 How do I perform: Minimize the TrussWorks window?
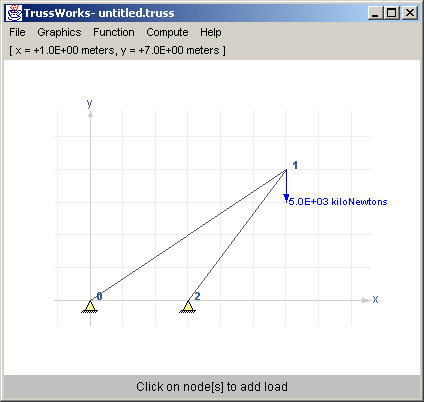click(x=376, y=13)
